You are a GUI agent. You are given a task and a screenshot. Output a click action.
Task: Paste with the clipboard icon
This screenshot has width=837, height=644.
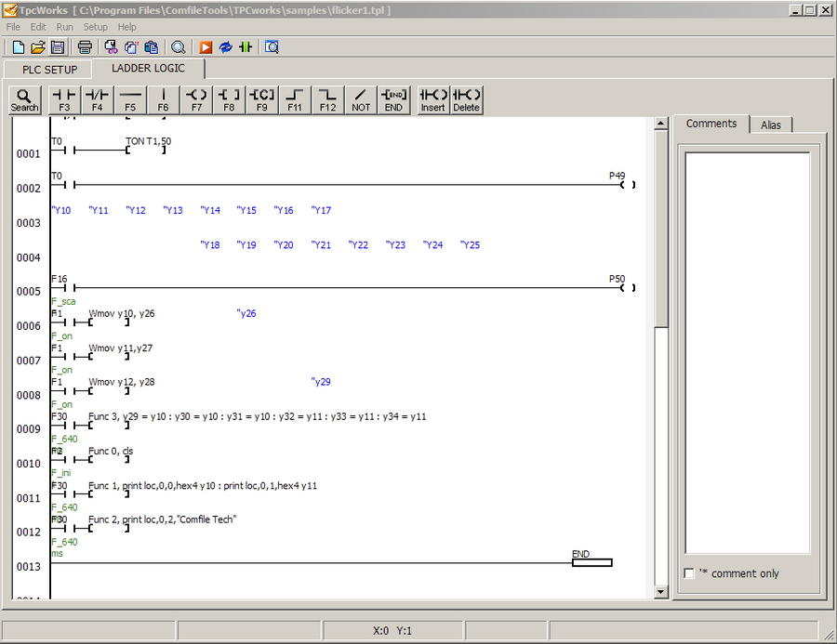152,47
